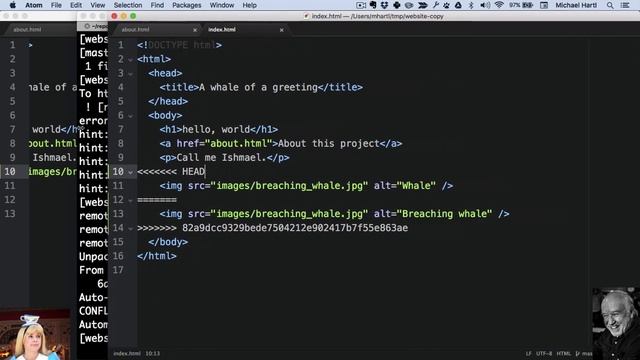Image resolution: width=640 pixels, height=360 pixels.
Task: Close the about.html tab in front window
Action: [195, 30]
